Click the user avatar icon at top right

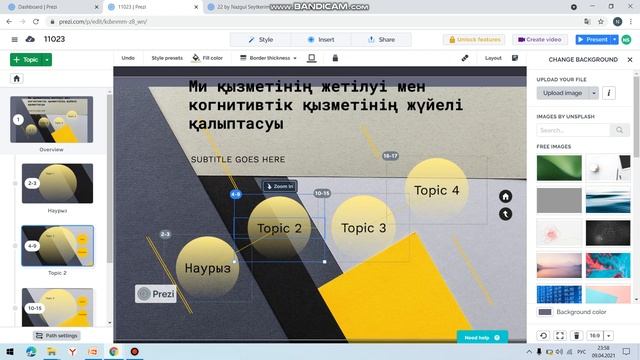(626, 40)
